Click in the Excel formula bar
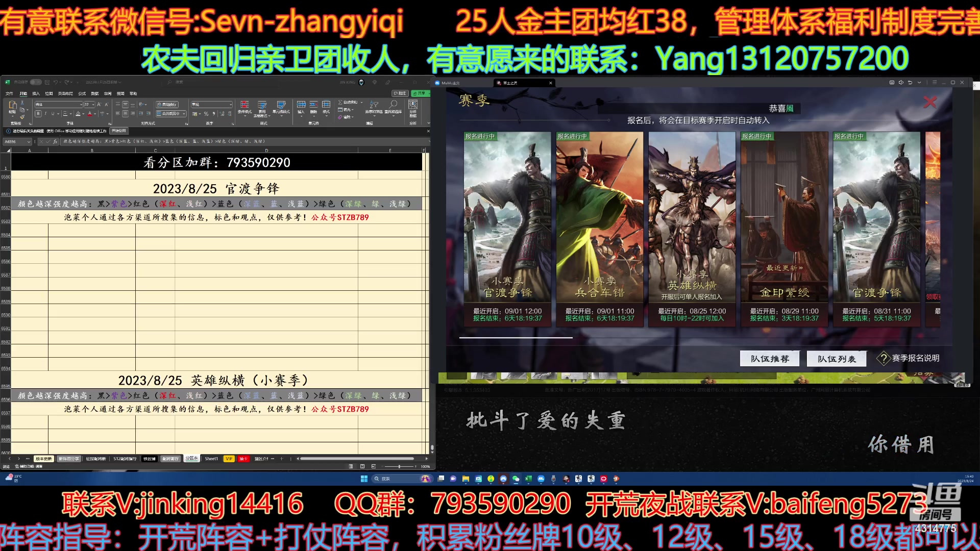 tap(245, 141)
